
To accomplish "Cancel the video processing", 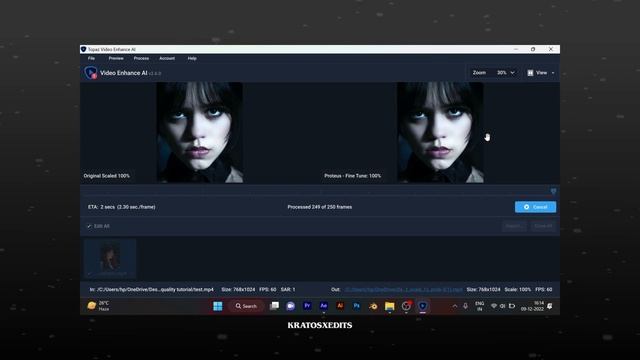I will (x=535, y=207).
